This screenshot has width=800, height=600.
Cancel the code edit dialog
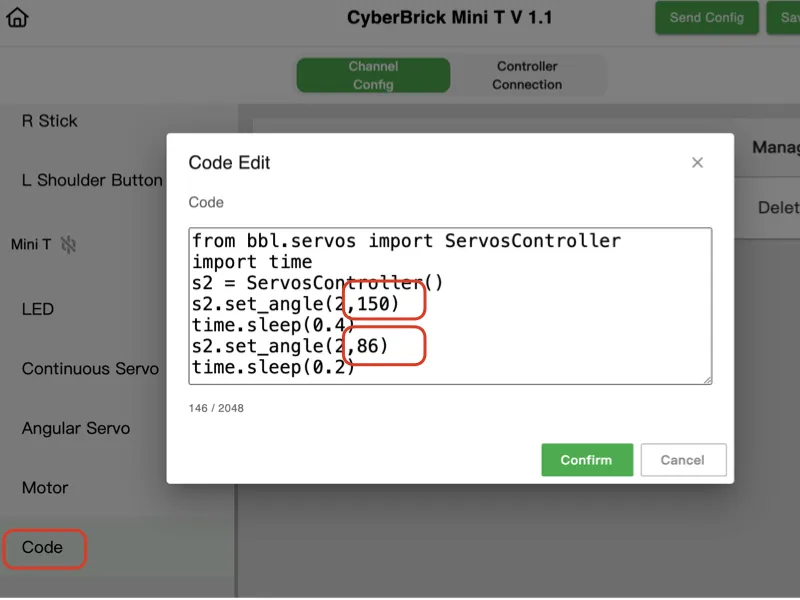point(682,460)
